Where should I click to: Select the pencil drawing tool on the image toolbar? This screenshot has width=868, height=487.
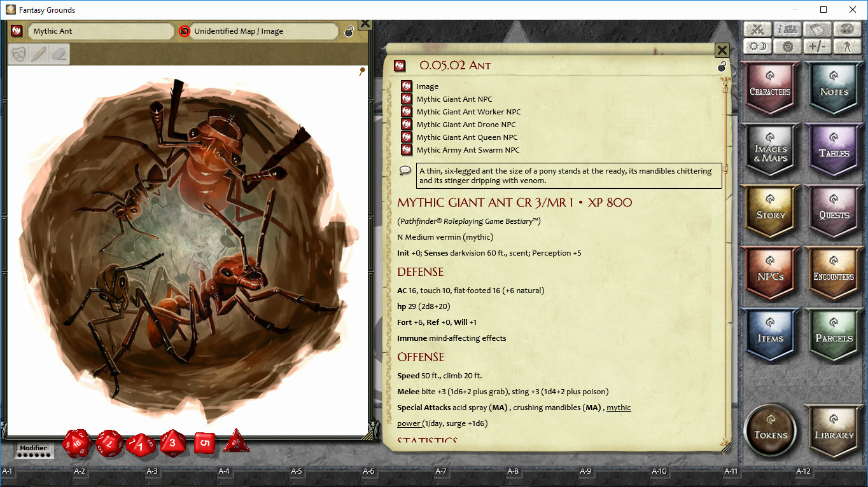pyautogui.click(x=38, y=54)
